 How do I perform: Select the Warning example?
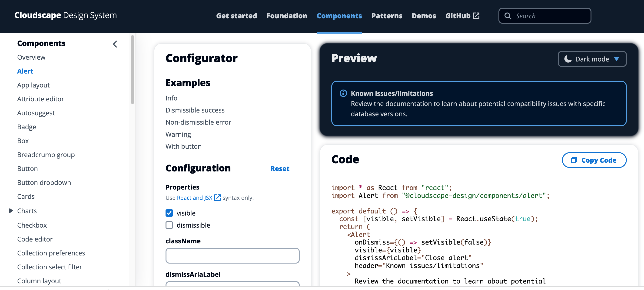click(x=178, y=134)
